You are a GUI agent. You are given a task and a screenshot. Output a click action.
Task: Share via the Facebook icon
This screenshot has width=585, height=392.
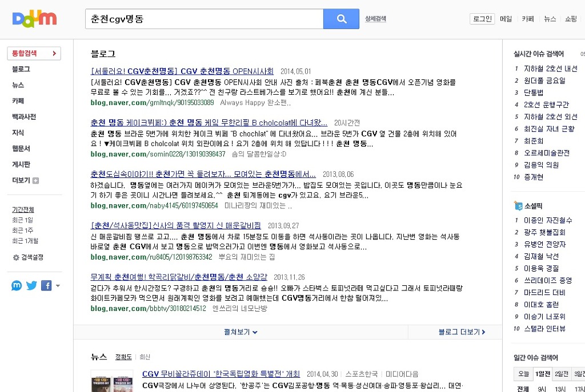[x=46, y=286]
